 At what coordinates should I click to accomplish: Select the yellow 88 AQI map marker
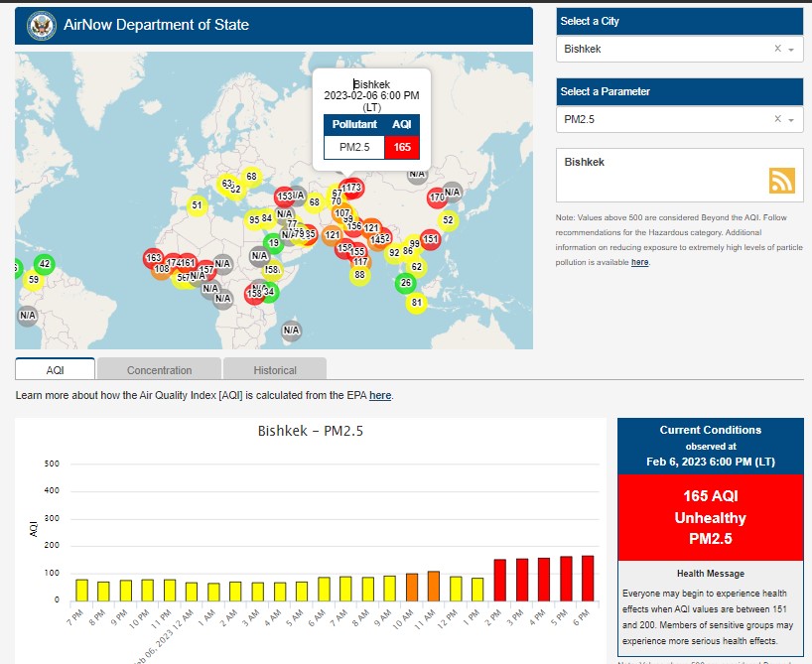[359, 275]
